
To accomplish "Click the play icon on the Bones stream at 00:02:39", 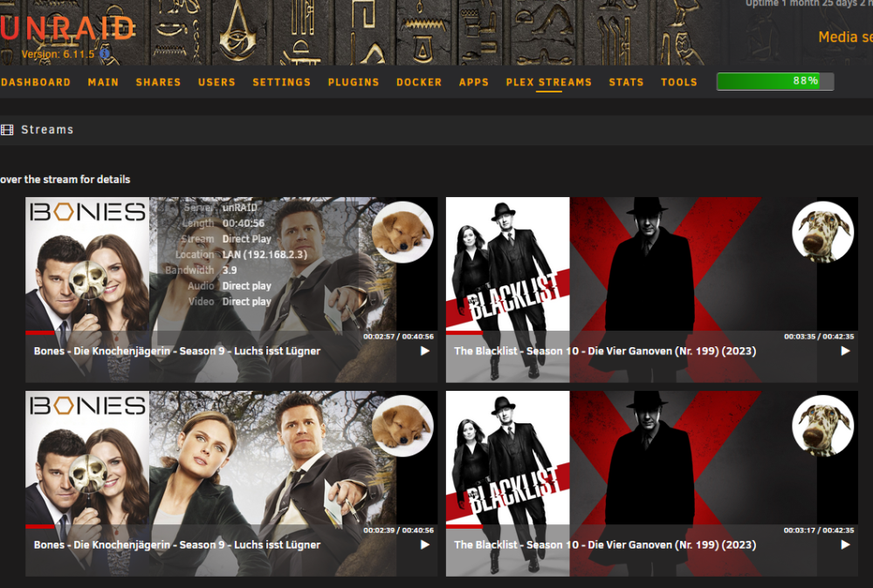I will 425,544.
